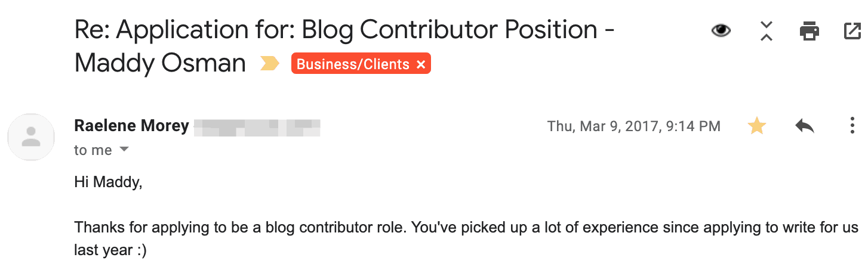This screenshot has width=868, height=273.
Task: Click the paragraph starting Thanks for applying
Action: pos(466,238)
